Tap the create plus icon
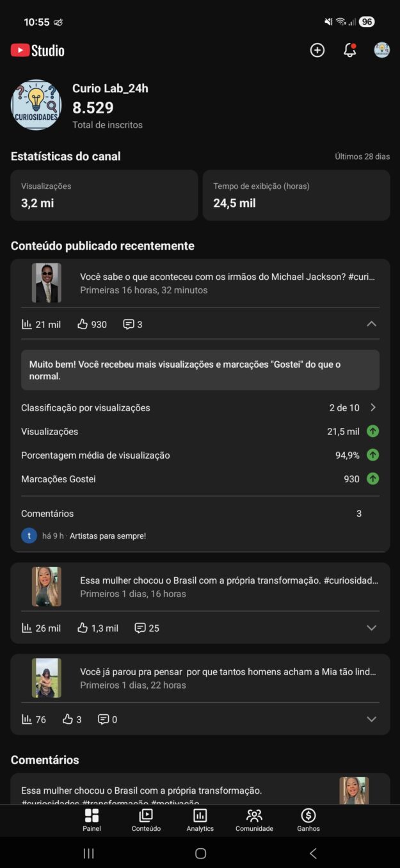 (x=317, y=51)
